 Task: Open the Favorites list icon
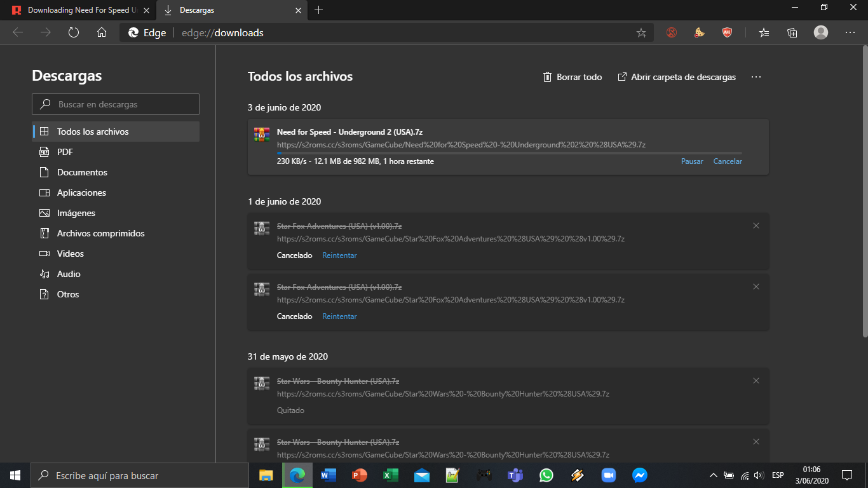click(x=764, y=32)
